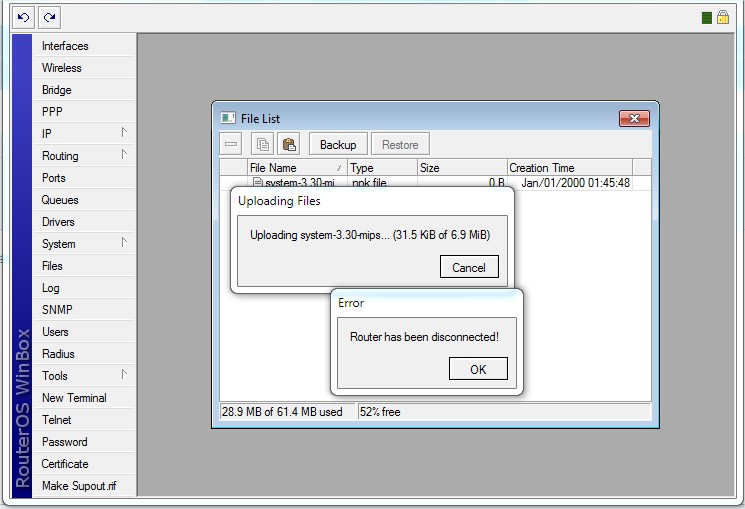Click the copy file icon
The height and width of the screenshot is (509, 745).
click(262, 145)
